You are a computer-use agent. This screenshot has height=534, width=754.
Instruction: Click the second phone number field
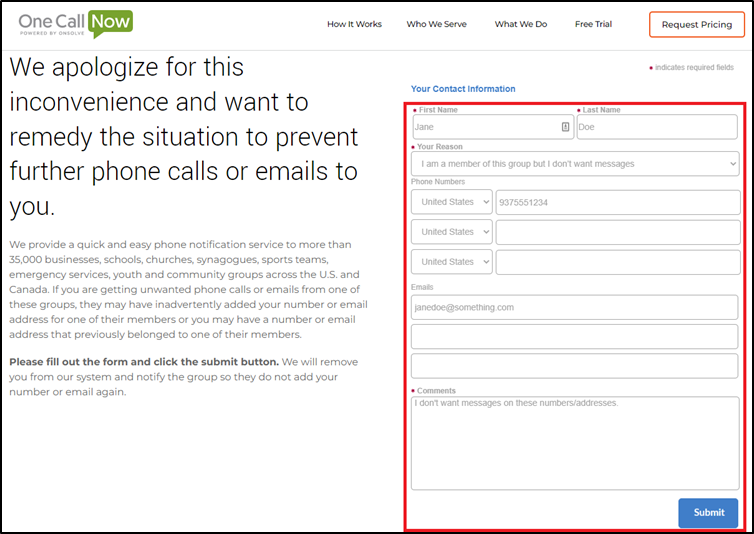(x=617, y=232)
